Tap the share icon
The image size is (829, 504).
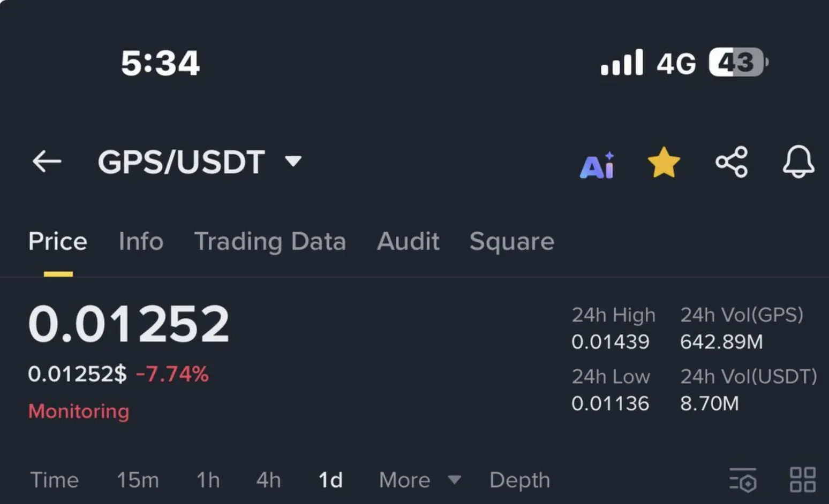732,162
